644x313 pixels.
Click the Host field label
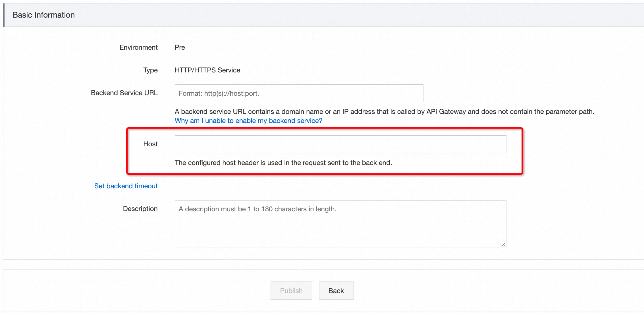[x=150, y=144]
